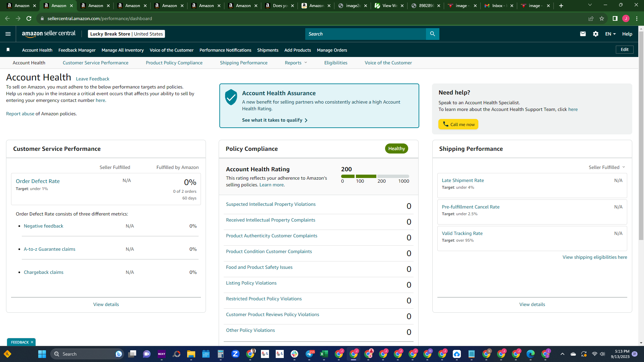This screenshot has width=644, height=362.
Task: Expand the Reports dropdown menu
Action: [296, 63]
